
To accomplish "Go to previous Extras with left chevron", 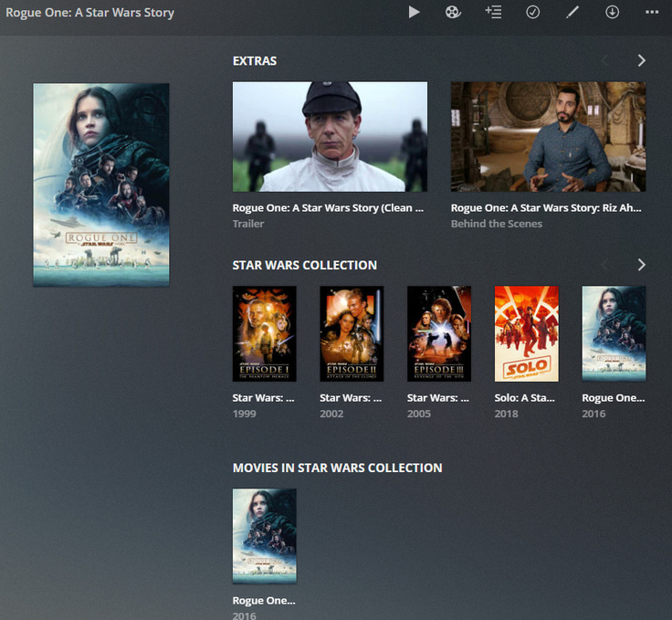I will coord(604,60).
